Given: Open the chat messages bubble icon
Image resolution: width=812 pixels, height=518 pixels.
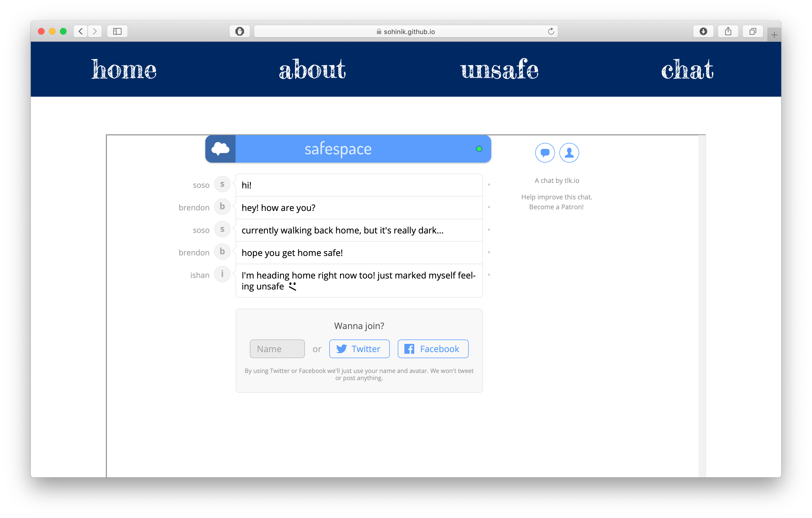Looking at the screenshot, I should [x=545, y=153].
